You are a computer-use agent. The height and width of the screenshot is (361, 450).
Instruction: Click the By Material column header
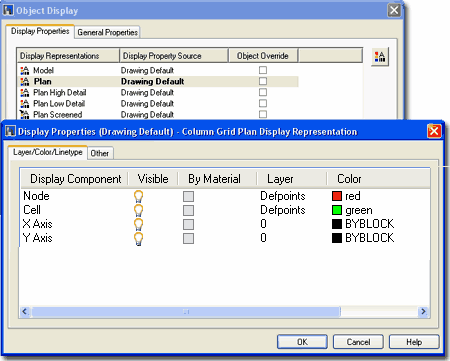point(217,179)
